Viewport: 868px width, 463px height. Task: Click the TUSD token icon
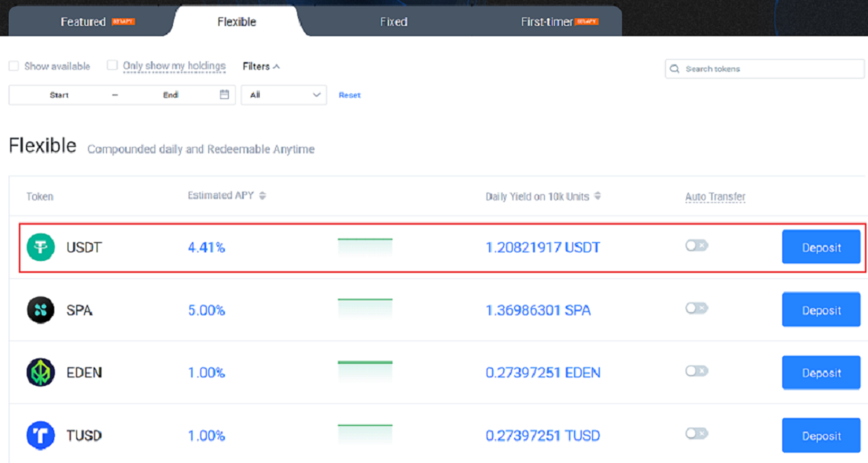click(x=41, y=435)
